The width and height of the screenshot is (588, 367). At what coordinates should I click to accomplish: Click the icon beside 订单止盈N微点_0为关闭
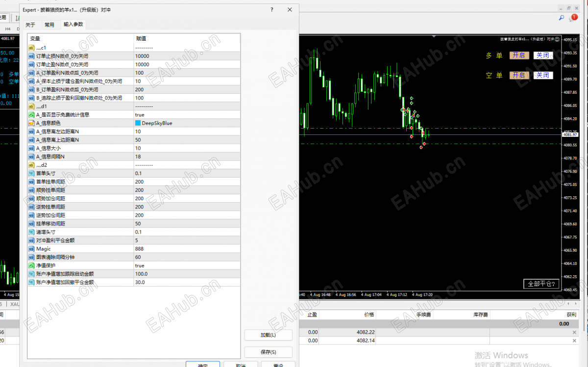(x=31, y=64)
